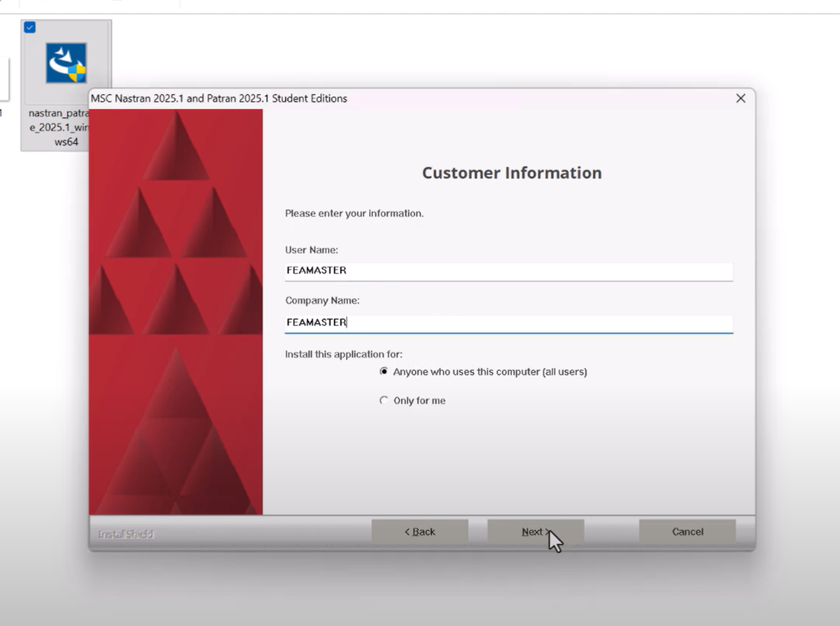
Task: Cancel the installation
Action: (x=687, y=531)
